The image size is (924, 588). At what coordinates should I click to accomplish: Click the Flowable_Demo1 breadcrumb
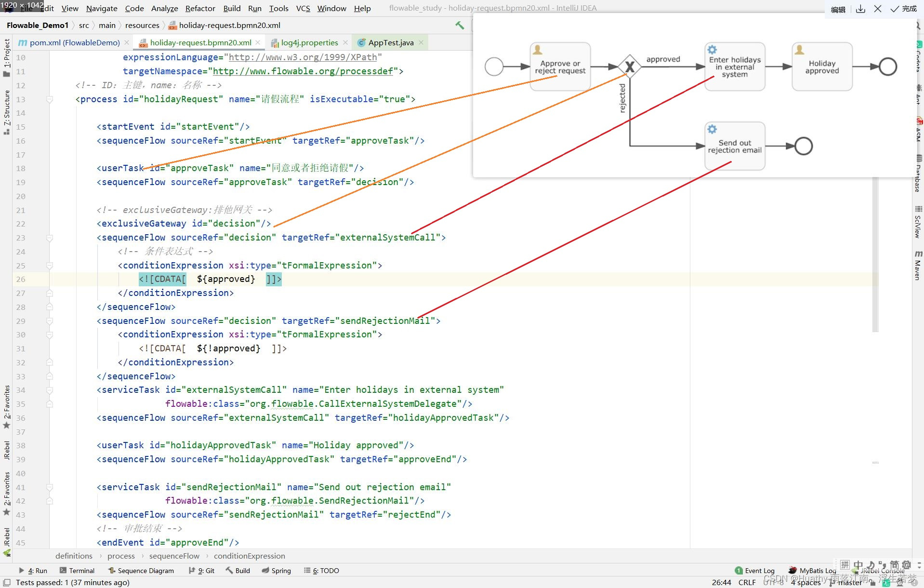(x=38, y=25)
